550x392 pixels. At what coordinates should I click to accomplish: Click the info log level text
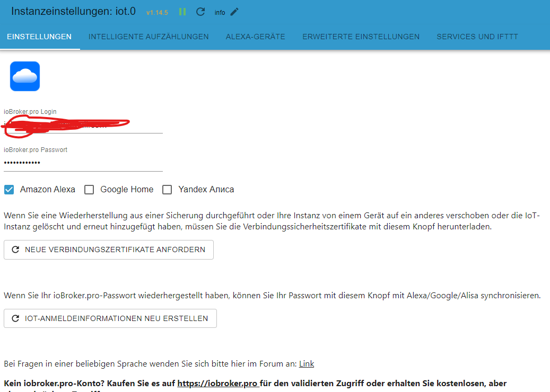click(x=220, y=13)
